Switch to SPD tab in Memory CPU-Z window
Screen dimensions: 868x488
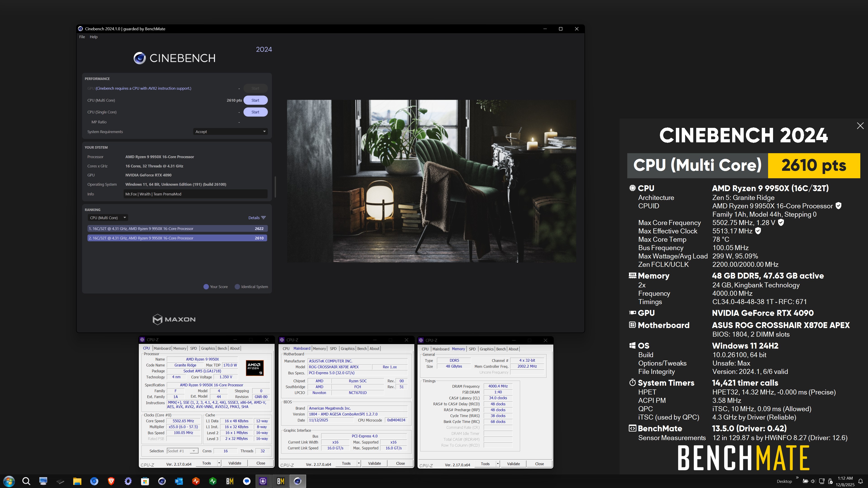(x=472, y=349)
